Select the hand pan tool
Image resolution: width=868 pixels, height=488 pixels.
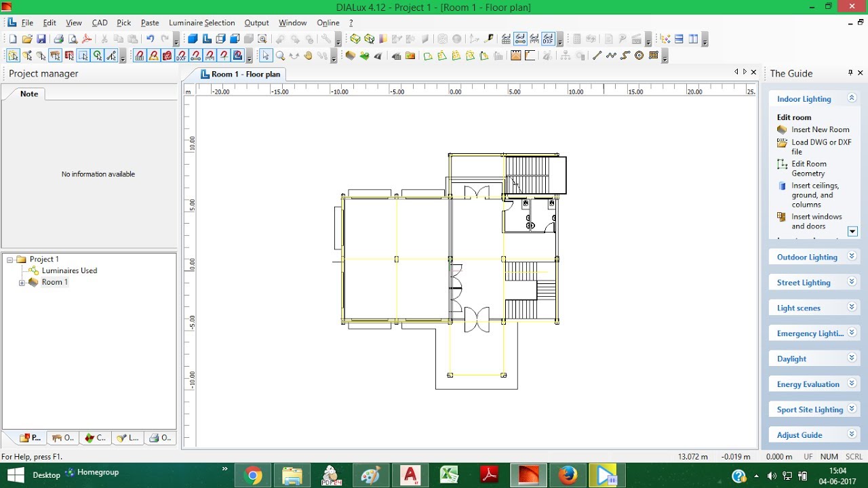(x=308, y=56)
